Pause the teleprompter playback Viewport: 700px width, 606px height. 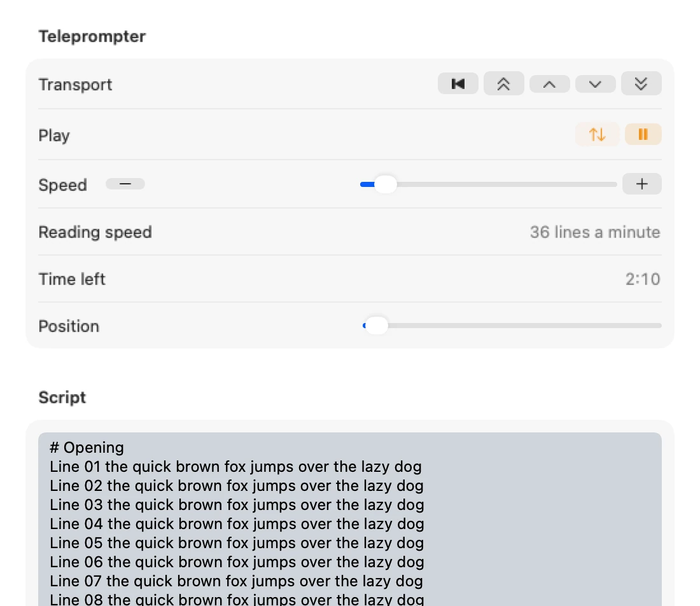point(643,134)
